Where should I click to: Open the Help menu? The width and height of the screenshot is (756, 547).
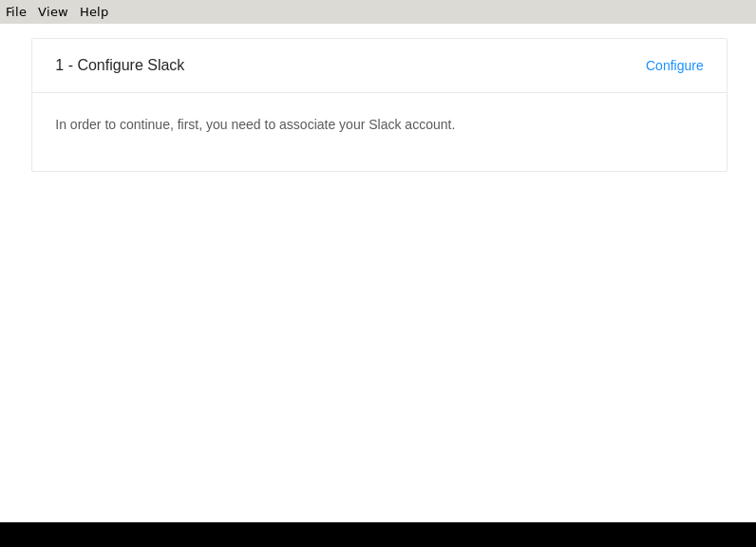pos(94,11)
